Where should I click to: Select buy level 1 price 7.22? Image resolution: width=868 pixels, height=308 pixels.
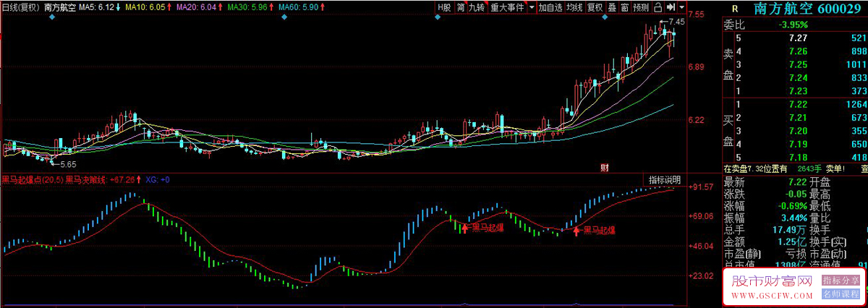tap(798, 105)
